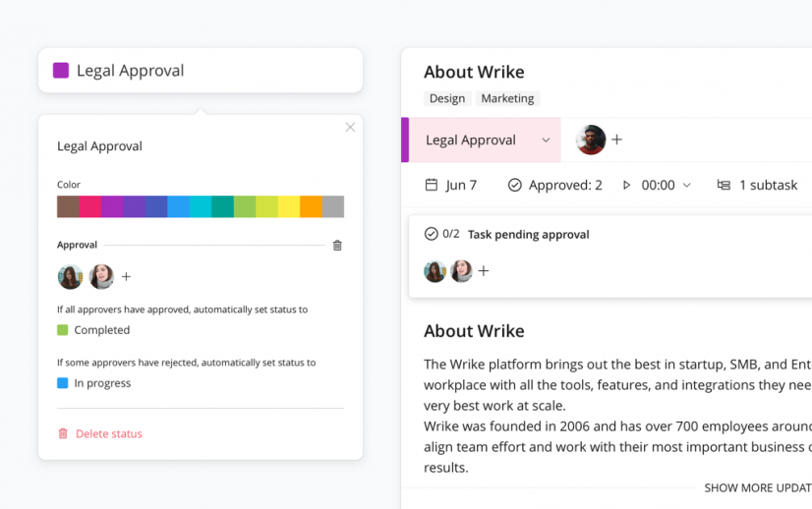
Task: Pick the brown color swatch
Action: (x=68, y=206)
